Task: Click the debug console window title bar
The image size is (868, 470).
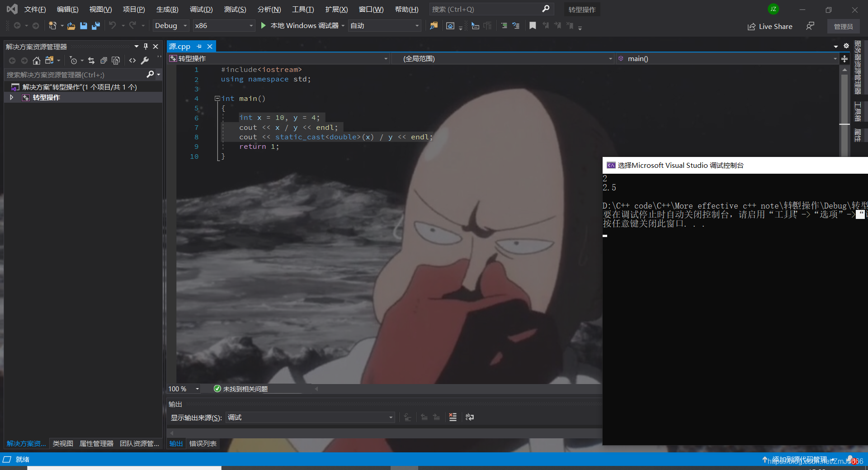Action: click(x=735, y=165)
